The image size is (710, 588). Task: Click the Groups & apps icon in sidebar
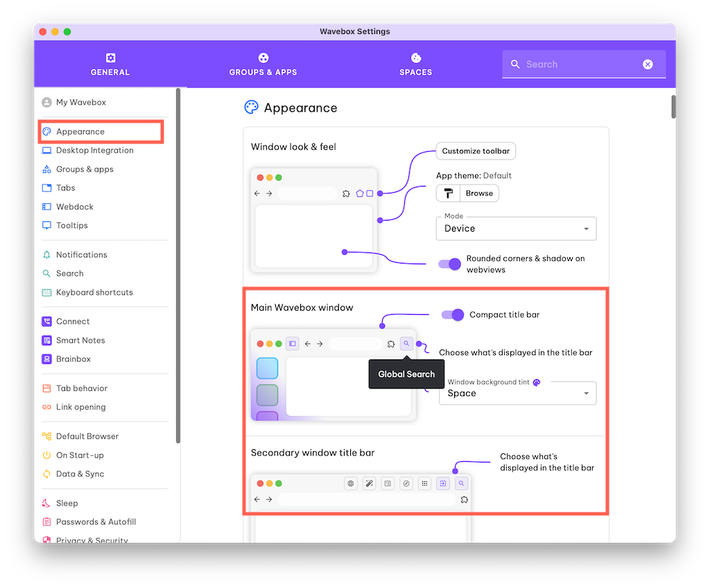(46, 169)
